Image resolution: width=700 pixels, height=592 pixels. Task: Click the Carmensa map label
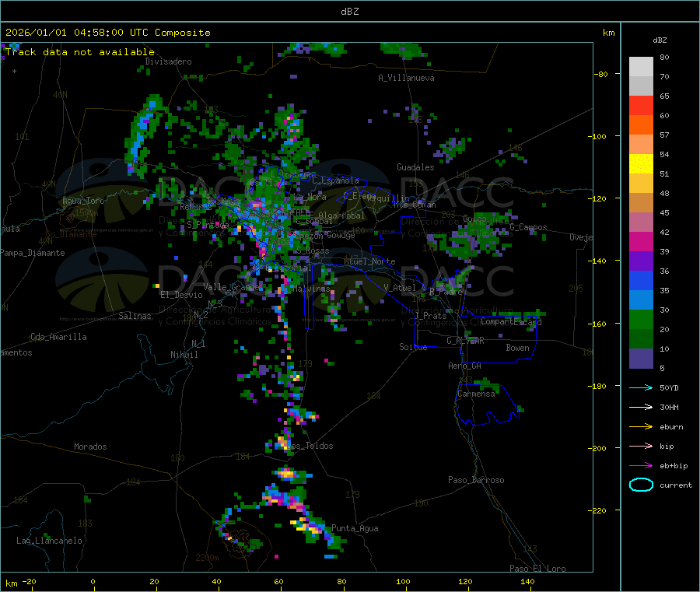pos(476,394)
